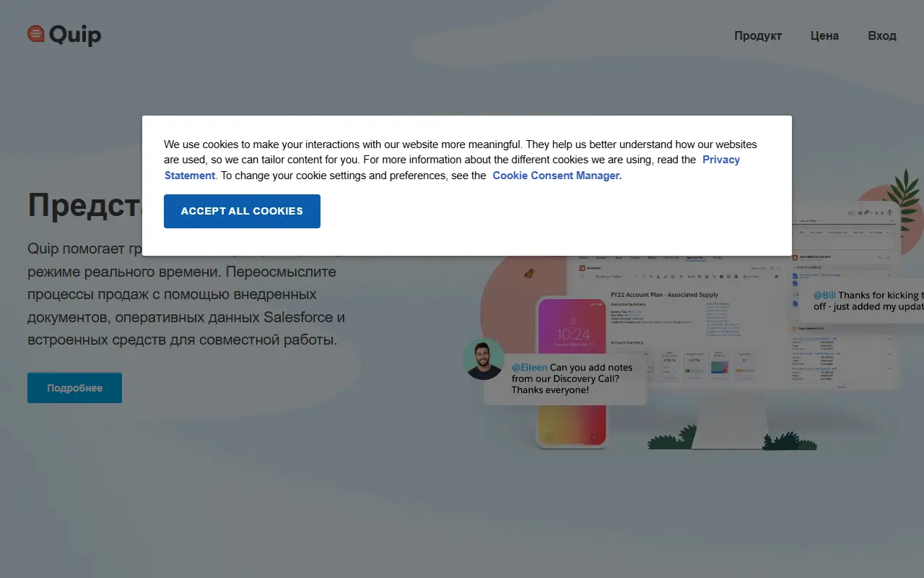Open the Цена pricing page
924x578 pixels.
(824, 35)
